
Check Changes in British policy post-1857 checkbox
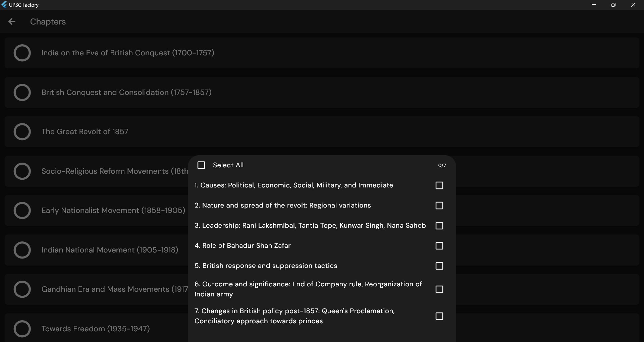pyautogui.click(x=439, y=316)
